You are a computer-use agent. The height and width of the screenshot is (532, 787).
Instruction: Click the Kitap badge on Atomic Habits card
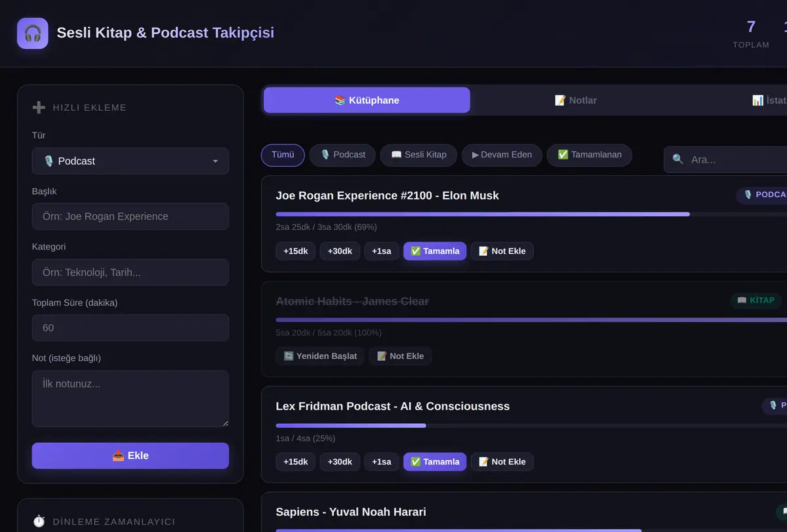[x=756, y=300]
